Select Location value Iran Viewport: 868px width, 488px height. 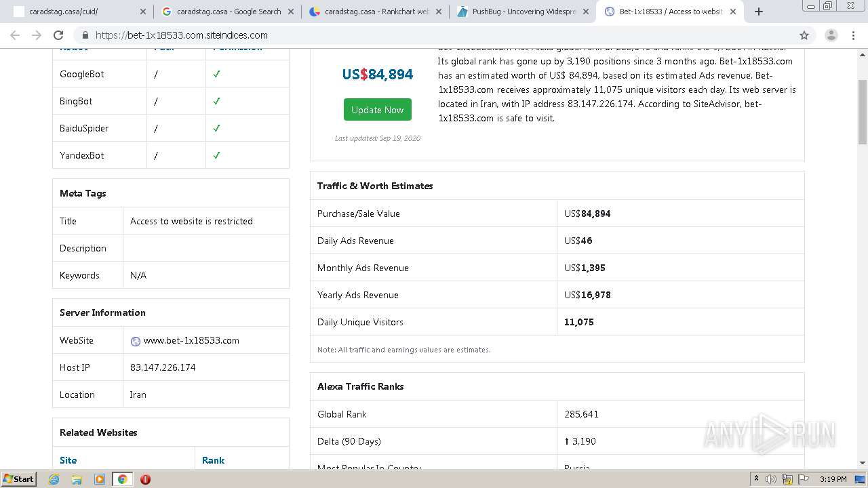(138, 394)
